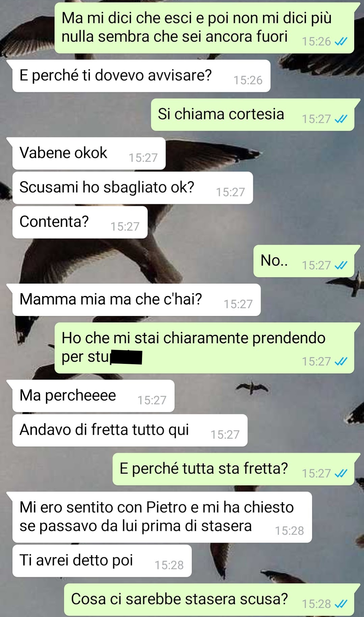Tap the 'No..' sent message bubble
The height and width of the screenshot is (617, 364).
[304, 261]
